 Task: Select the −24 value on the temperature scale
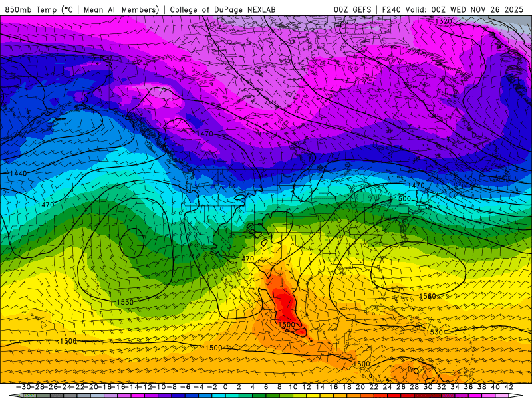pyautogui.click(x=64, y=387)
